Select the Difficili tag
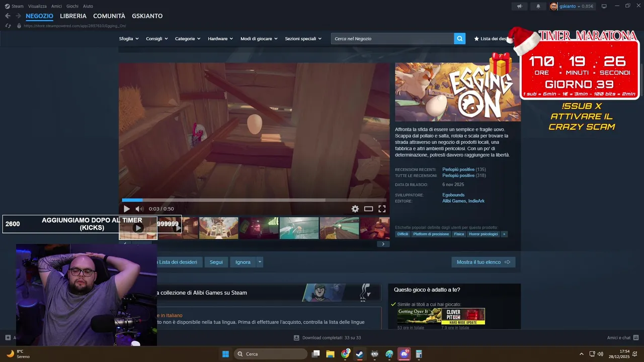The width and height of the screenshot is (644, 362). [x=403, y=234]
